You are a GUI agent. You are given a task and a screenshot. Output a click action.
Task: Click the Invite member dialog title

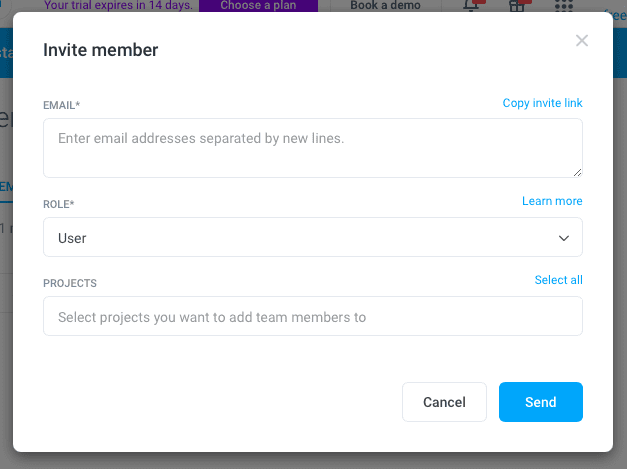(100, 50)
